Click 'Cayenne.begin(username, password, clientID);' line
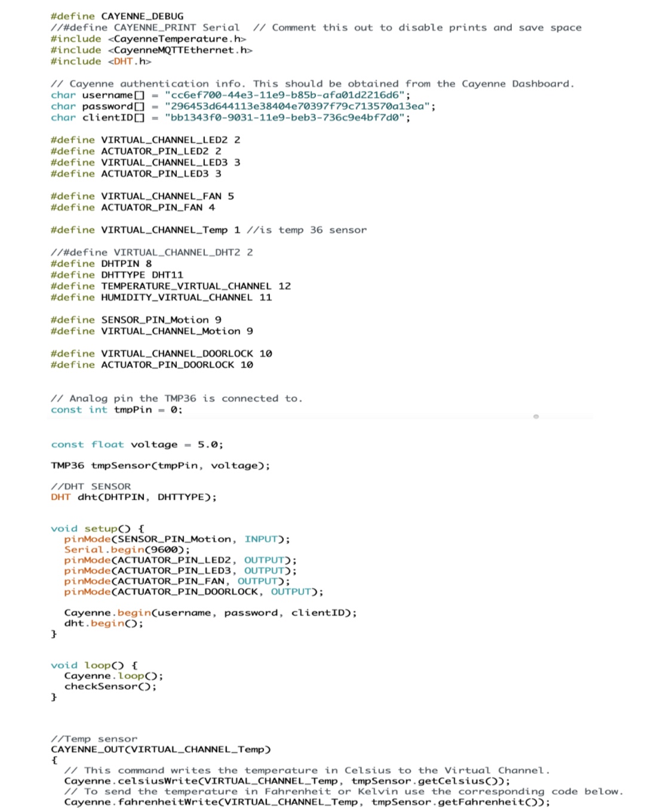The image size is (672, 808). (x=211, y=613)
